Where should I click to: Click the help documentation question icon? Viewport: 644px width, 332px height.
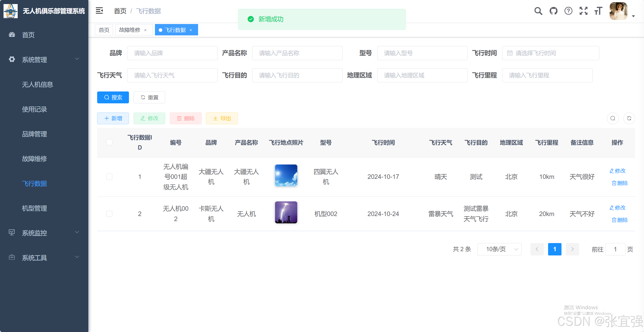tap(568, 11)
